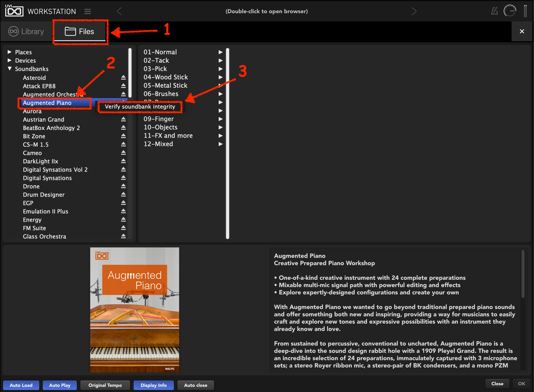The image size is (534, 392).
Task: Toggle the Display Info button
Action: click(153, 385)
